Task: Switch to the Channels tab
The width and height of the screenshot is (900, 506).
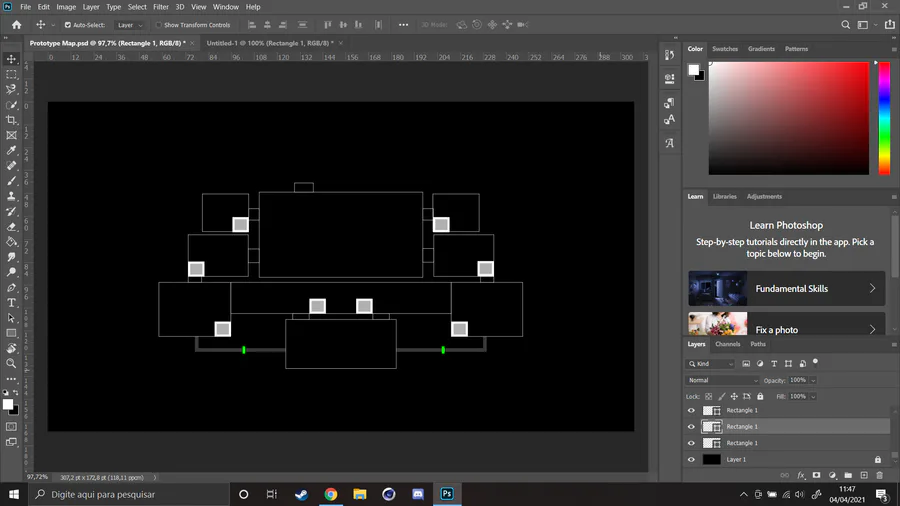Action: [x=727, y=344]
